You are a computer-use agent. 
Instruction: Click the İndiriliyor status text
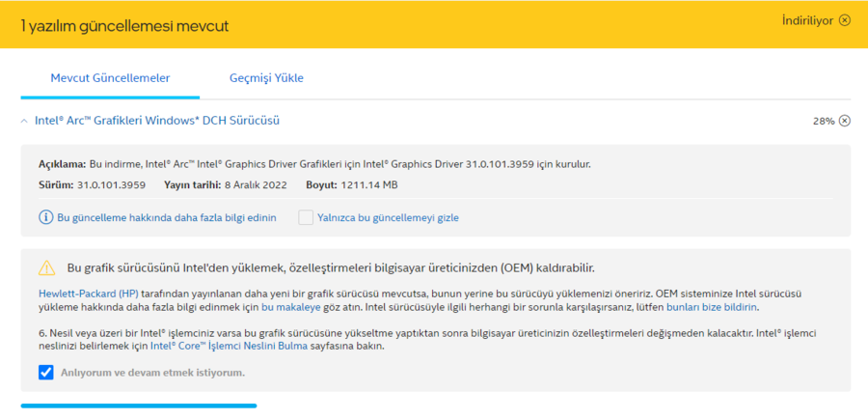coord(807,20)
